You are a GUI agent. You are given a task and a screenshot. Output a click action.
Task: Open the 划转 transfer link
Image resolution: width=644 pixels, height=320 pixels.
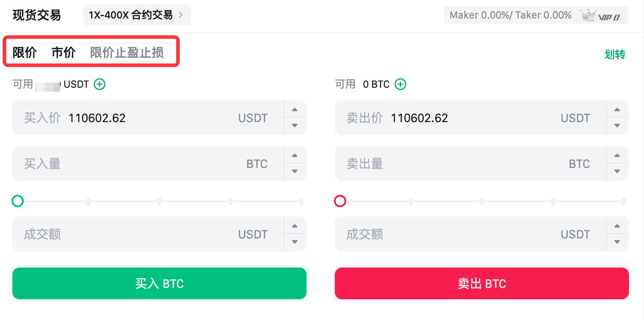[615, 54]
